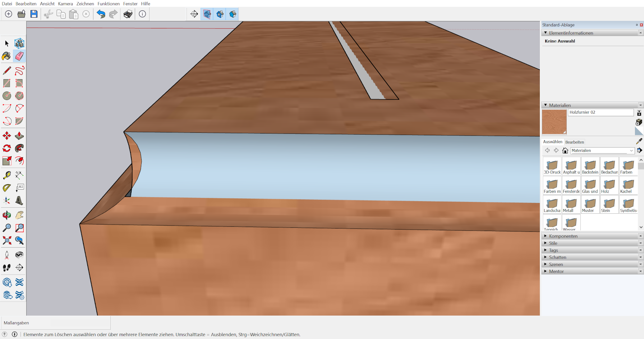Collapse the Materialien panel
644x339 pixels.
click(546, 105)
